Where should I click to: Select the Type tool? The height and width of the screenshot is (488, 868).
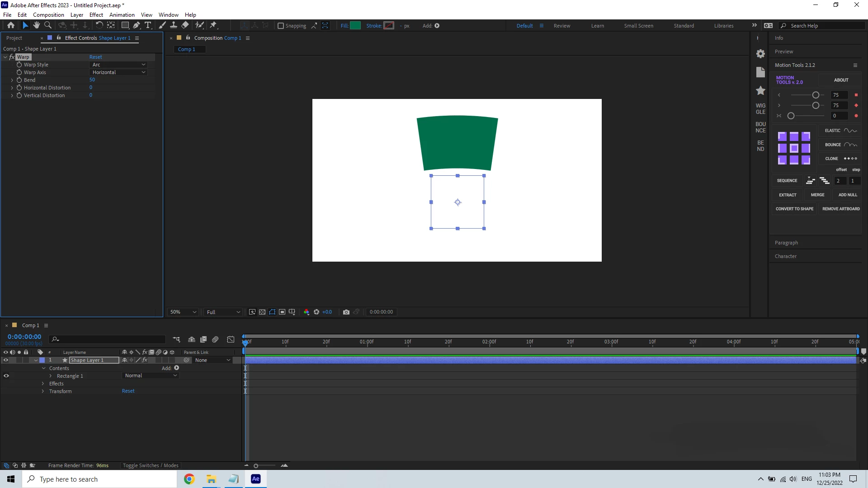[x=148, y=25]
